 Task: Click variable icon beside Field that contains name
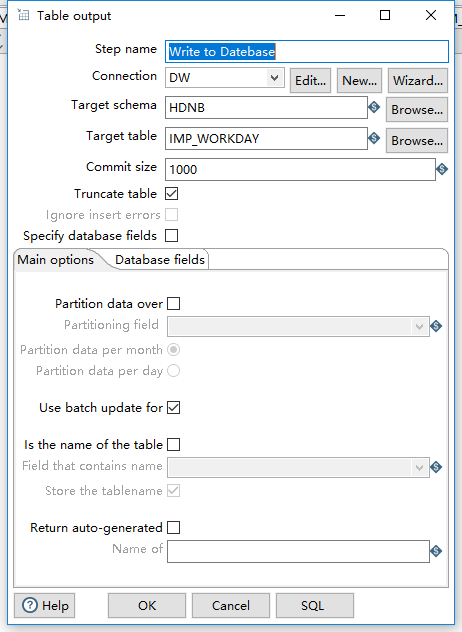pyautogui.click(x=436, y=468)
